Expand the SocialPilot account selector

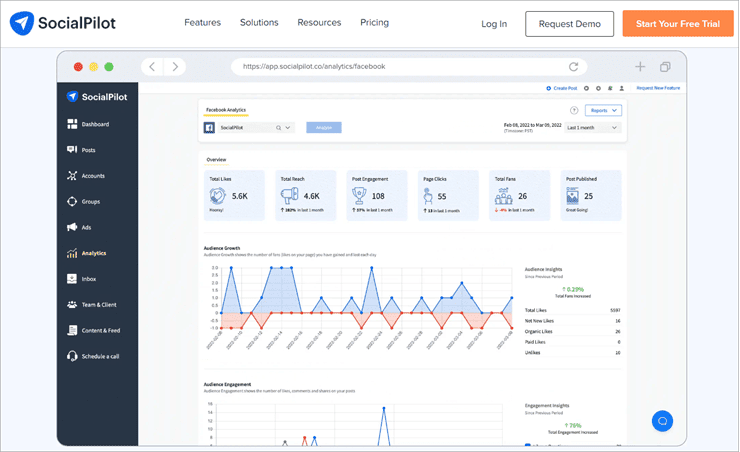[288, 128]
